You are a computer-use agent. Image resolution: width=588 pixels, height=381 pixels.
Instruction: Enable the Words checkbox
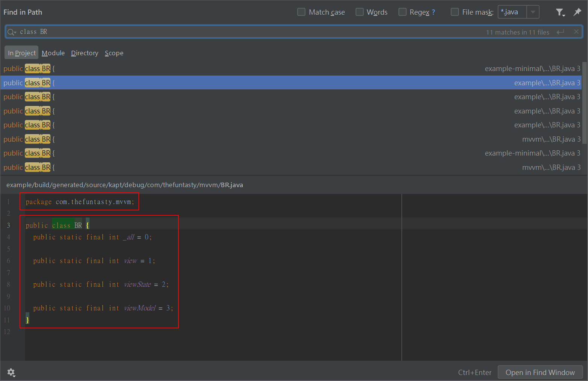point(359,12)
